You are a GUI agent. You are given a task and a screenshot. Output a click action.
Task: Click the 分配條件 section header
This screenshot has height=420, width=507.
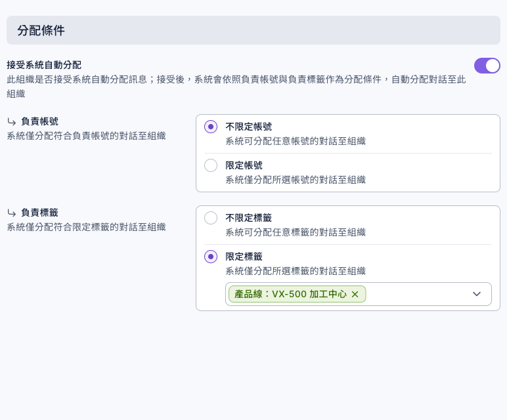point(253,30)
